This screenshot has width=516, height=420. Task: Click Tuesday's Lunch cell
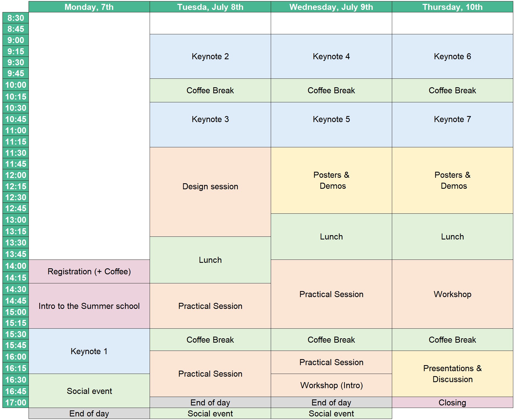click(x=210, y=260)
